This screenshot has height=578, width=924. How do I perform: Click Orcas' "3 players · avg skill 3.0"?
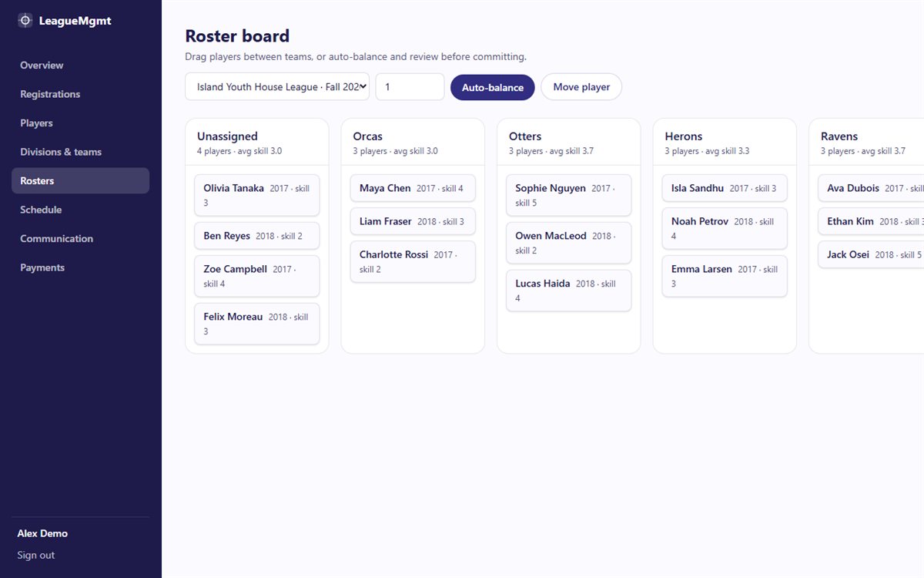pos(395,151)
